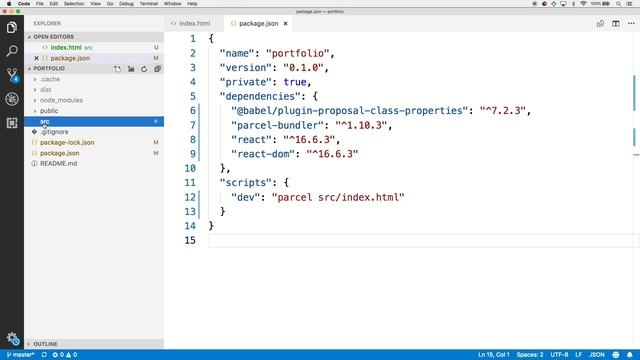Screen dimensions: 640x360
Task: Open the Selection menu
Action: 74,4
